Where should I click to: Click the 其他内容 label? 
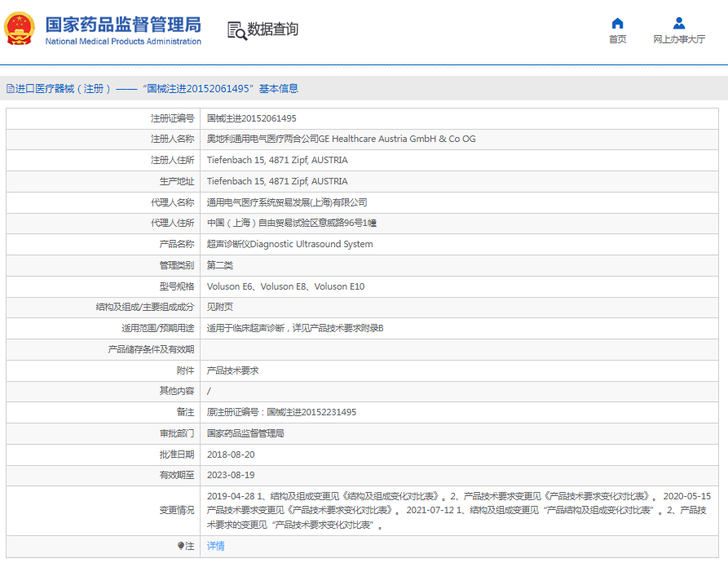[x=176, y=391]
